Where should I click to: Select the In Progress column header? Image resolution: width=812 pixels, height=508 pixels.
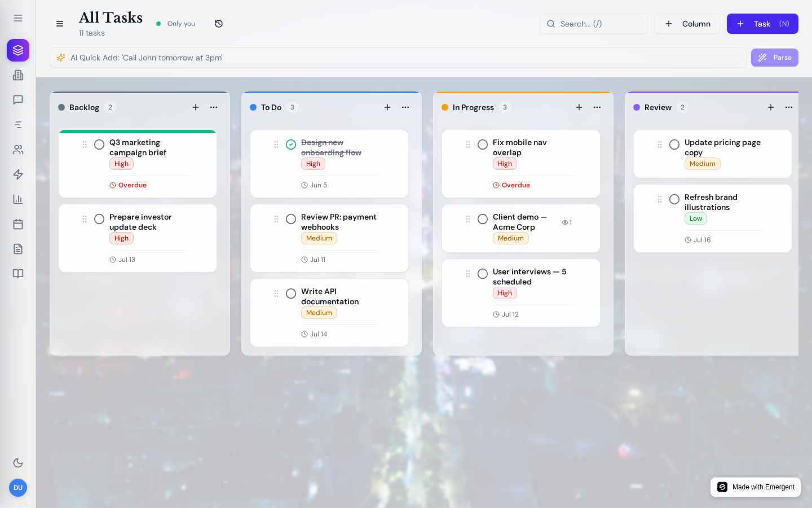coord(473,107)
